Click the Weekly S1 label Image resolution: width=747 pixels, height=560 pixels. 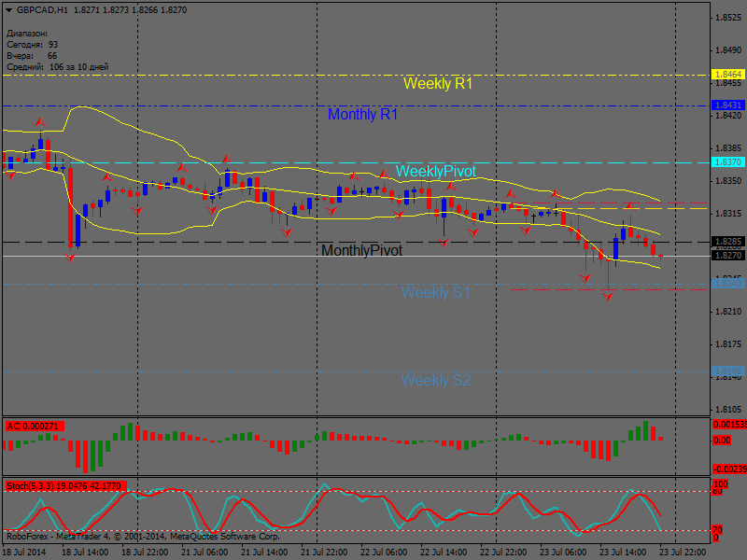435,293
